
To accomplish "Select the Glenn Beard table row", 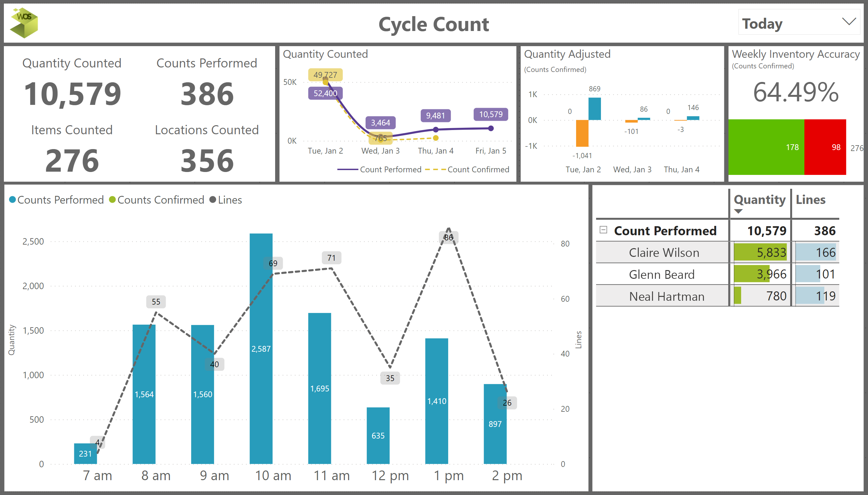I will pyautogui.click(x=662, y=274).
